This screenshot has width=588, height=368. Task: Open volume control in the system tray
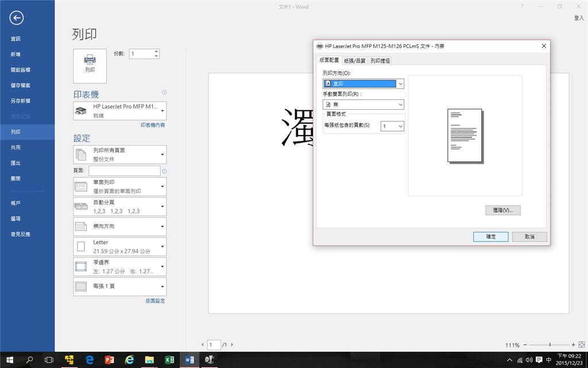[529, 360]
